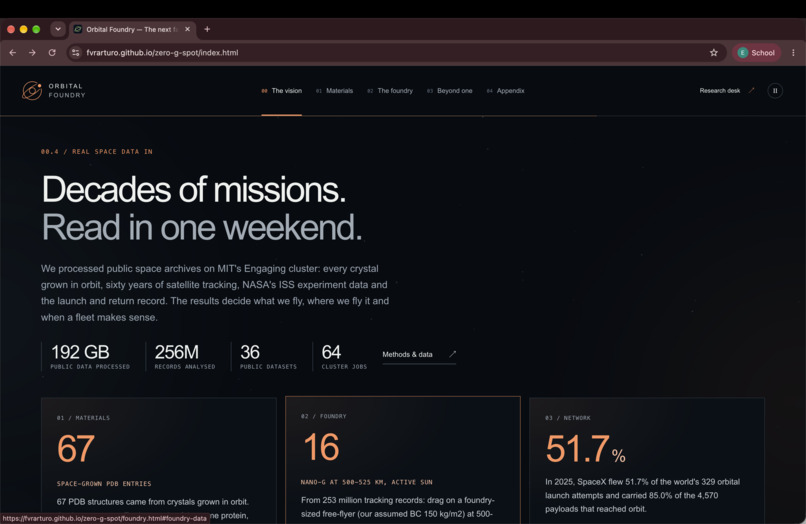Open the Research desk link

(x=727, y=91)
